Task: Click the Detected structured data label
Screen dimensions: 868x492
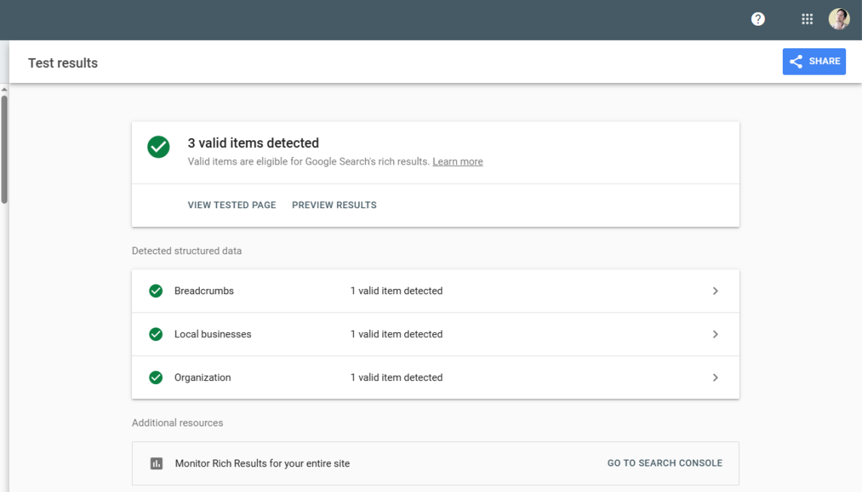Action: tap(186, 251)
